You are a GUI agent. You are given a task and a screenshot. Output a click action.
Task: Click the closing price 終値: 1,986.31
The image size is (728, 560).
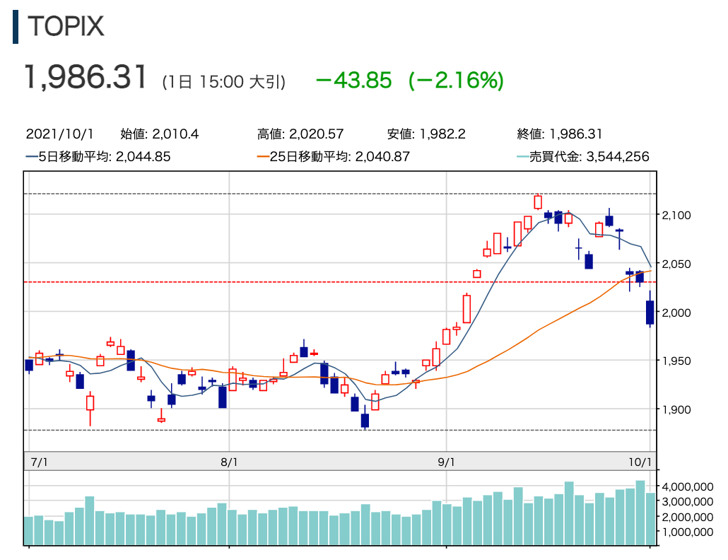560,134
